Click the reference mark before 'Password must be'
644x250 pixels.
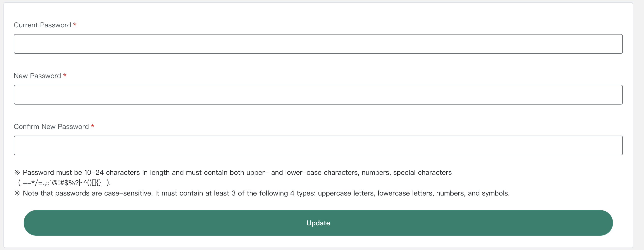pyautogui.click(x=17, y=172)
